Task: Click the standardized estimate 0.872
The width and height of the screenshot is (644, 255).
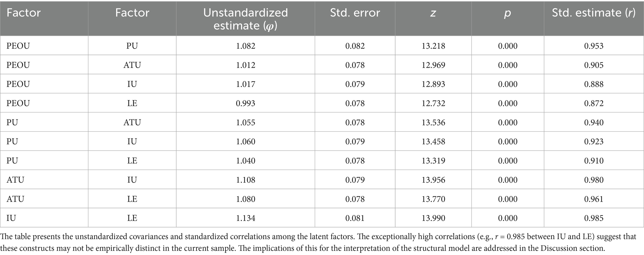Action: [x=594, y=103]
